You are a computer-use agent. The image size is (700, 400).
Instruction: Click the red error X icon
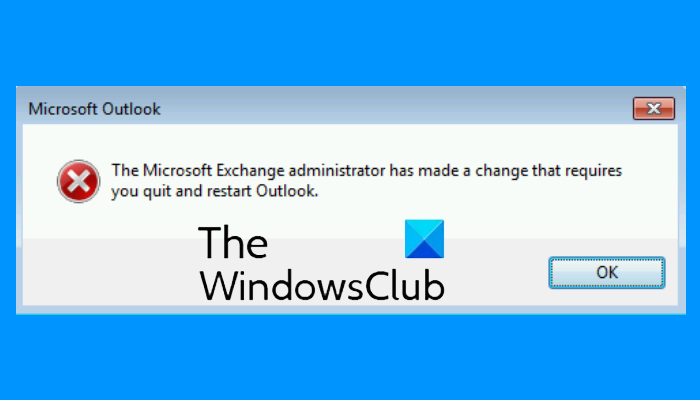click(x=79, y=181)
